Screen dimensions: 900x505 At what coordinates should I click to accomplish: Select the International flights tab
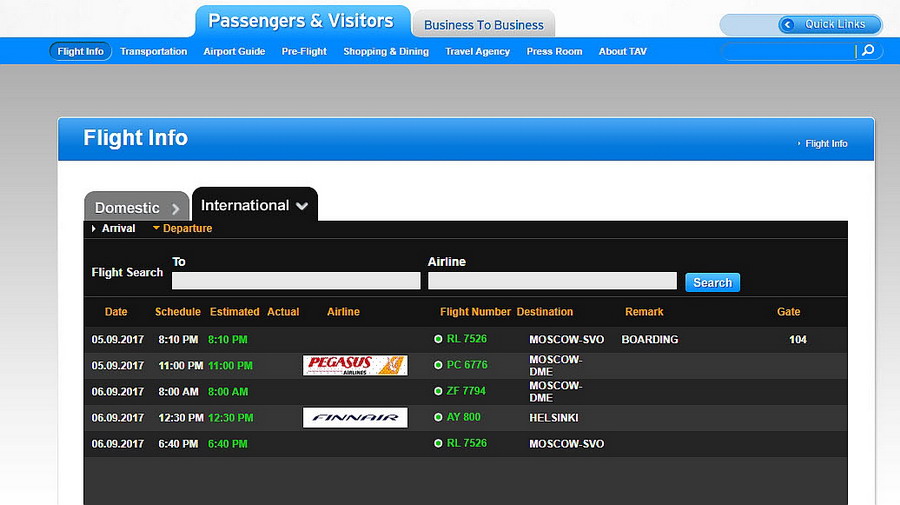[254, 205]
